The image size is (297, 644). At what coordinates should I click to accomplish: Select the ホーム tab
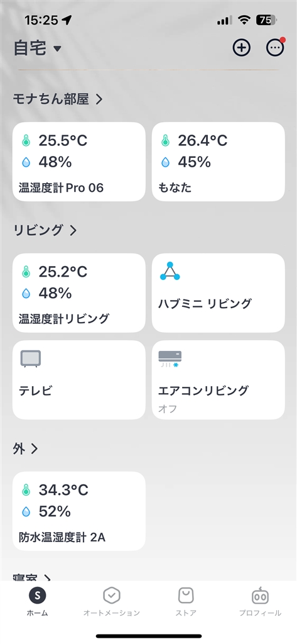pyautogui.click(x=37, y=601)
